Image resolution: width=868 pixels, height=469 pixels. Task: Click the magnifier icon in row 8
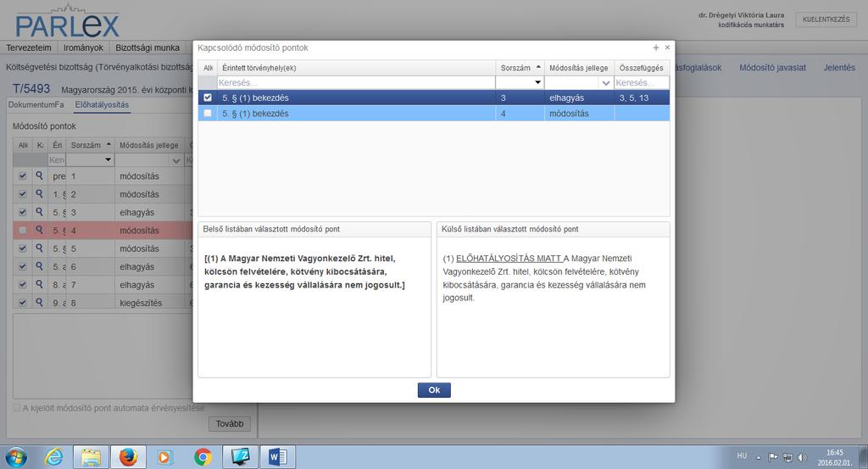39,302
